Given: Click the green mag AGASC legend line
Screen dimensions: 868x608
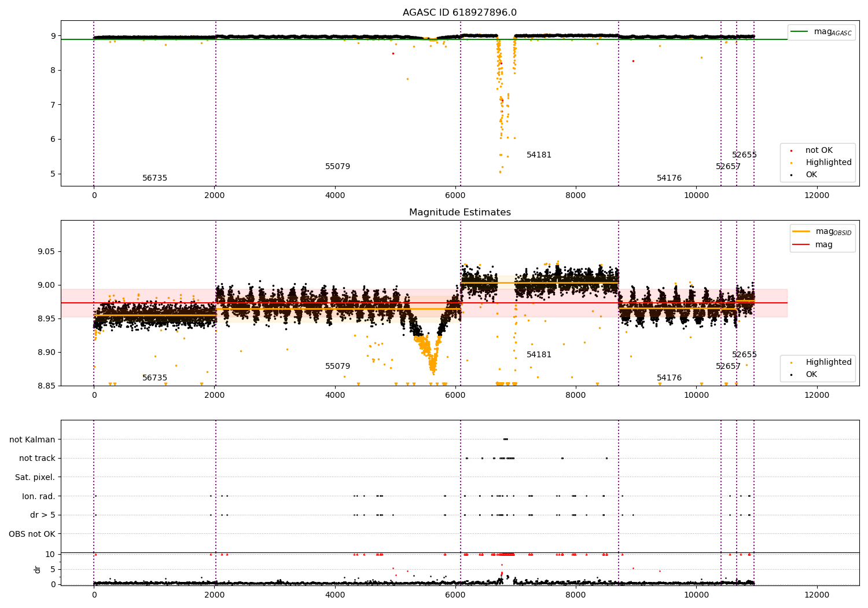Looking at the screenshot, I should pyautogui.click(x=800, y=32).
